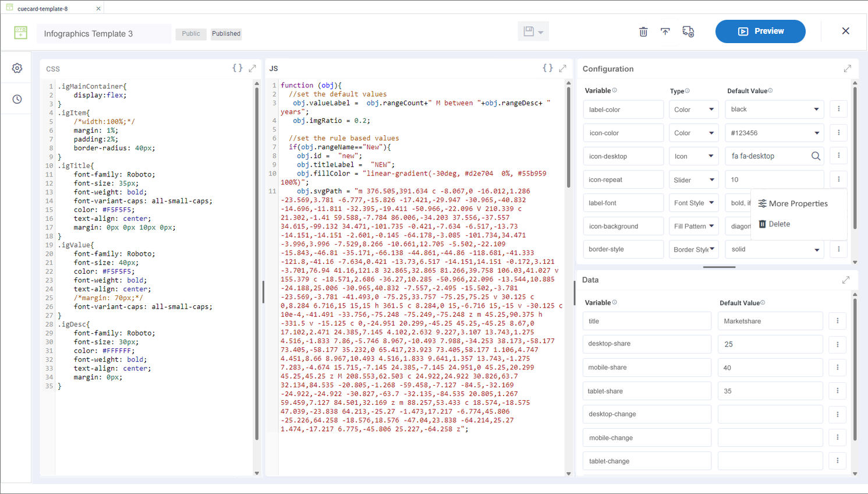Expand border-style default value solid dropdown

(x=816, y=249)
